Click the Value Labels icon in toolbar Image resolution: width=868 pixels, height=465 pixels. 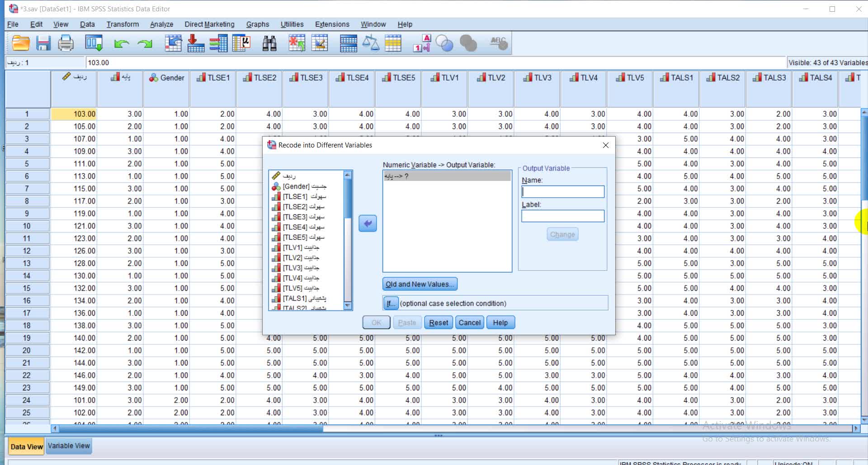click(421, 43)
